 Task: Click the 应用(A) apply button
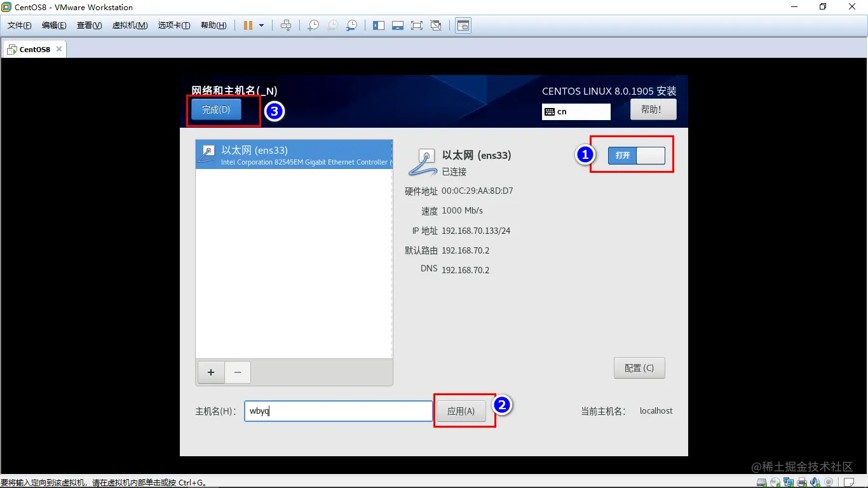pos(461,411)
